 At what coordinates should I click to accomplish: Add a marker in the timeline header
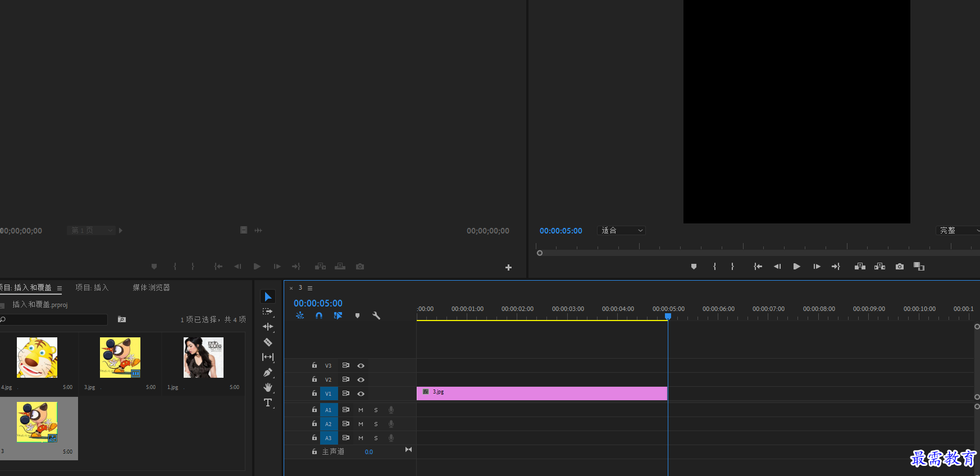[357, 315]
